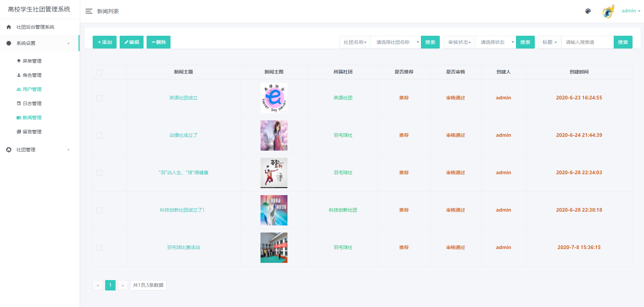Collapse the 系统设置 menu chevron
Screen dimensions: 644x307
pos(68,43)
